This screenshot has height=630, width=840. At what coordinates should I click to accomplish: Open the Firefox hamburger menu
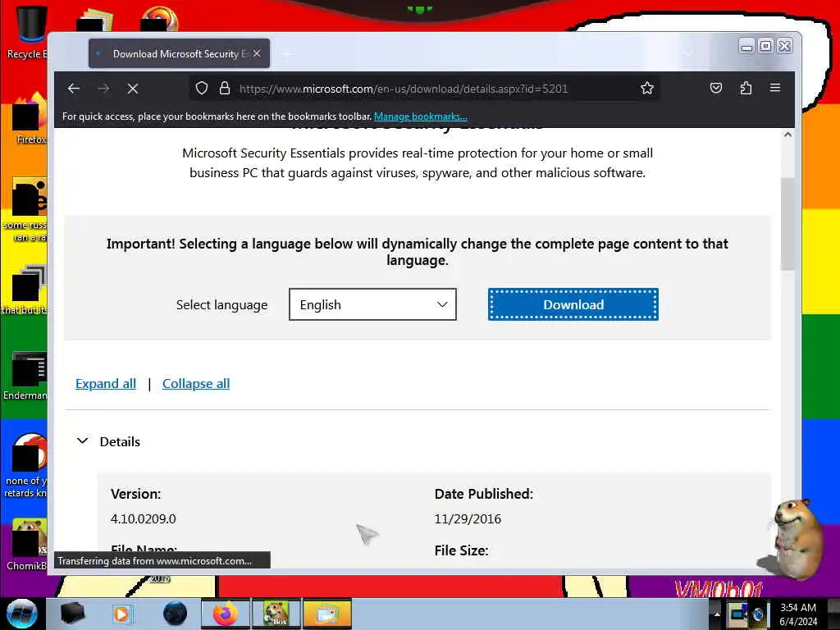774,88
